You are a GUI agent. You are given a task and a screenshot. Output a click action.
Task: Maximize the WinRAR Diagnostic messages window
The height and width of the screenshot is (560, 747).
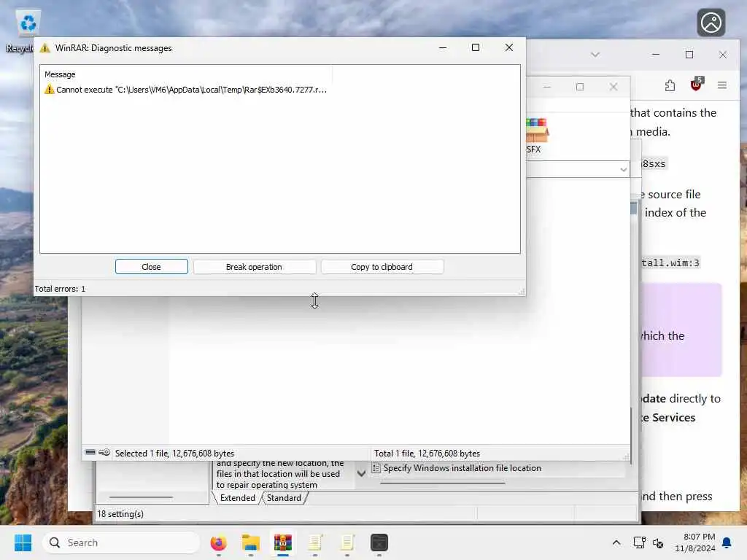[476, 47]
